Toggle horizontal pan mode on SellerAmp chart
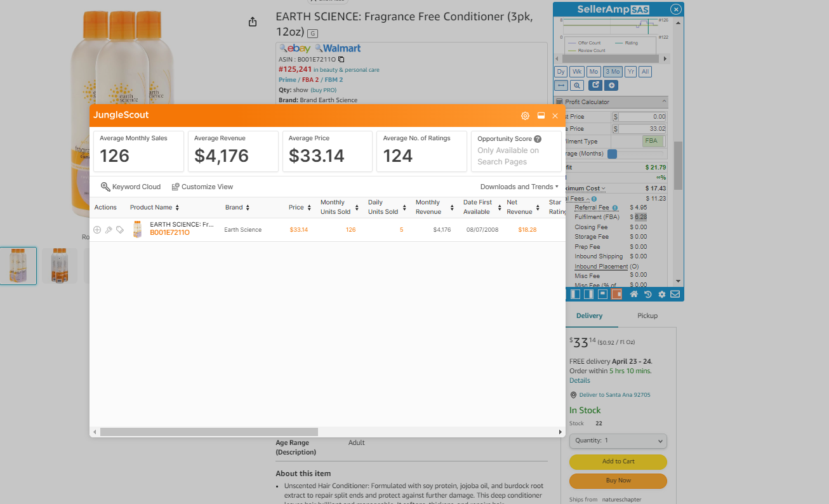Viewport: 829px width, 504px height. tap(561, 85)
